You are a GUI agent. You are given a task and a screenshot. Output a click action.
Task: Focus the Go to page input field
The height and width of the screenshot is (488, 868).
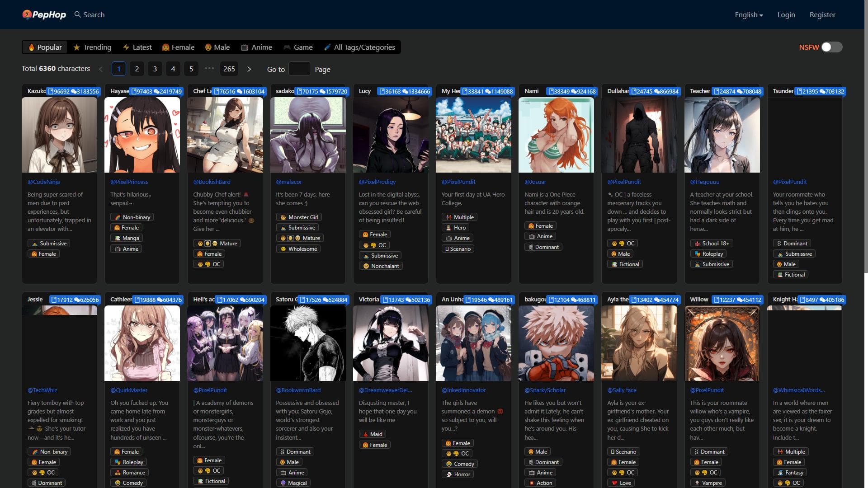pyautogui.click(x=299, y=69)
